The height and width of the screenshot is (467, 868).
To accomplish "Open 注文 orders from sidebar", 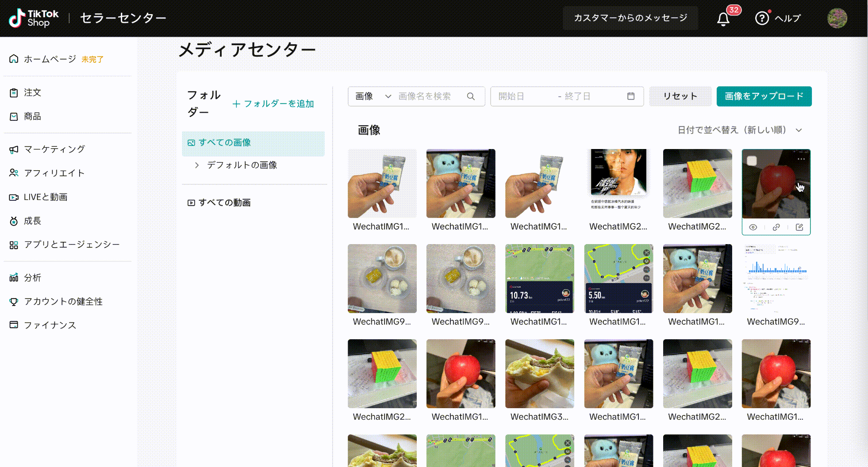I will click(25, 92).
